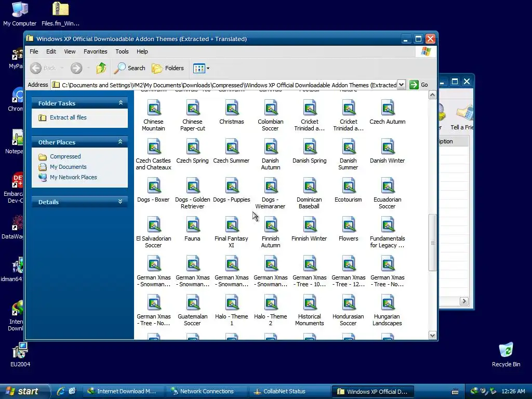Screen dimensions: 532x399
Task: Open the Help menu
Action: (142, 51)
